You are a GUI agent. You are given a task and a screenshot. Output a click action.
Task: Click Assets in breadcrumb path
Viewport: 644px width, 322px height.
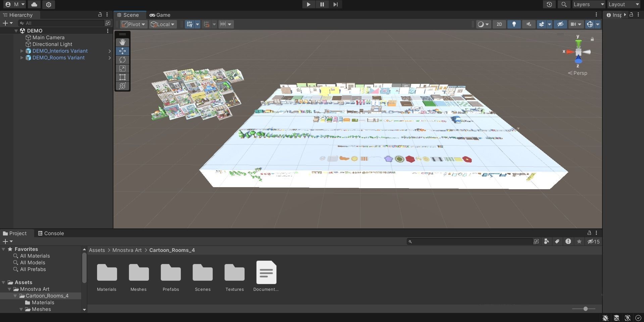pyautogui.click(x=97, y=250)
